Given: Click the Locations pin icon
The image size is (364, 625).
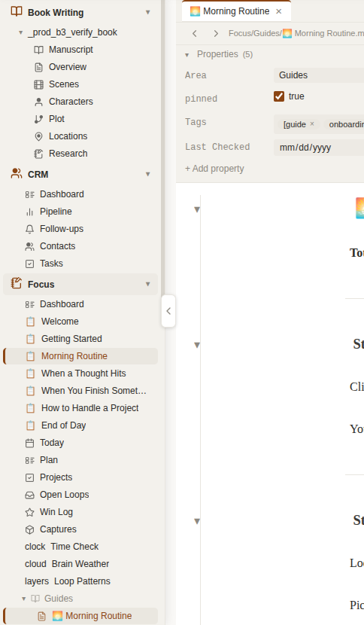Looking at the screenshot, I should pos(38,136).
